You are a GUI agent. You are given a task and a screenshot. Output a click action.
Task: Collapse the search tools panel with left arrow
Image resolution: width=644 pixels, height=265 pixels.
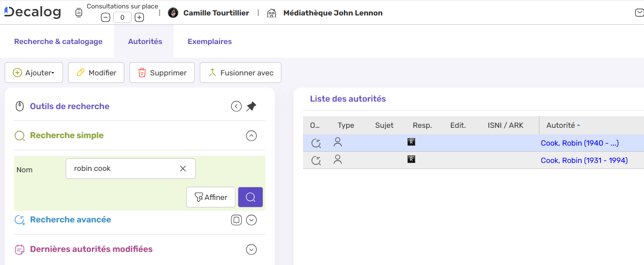[x=236, y=106]
